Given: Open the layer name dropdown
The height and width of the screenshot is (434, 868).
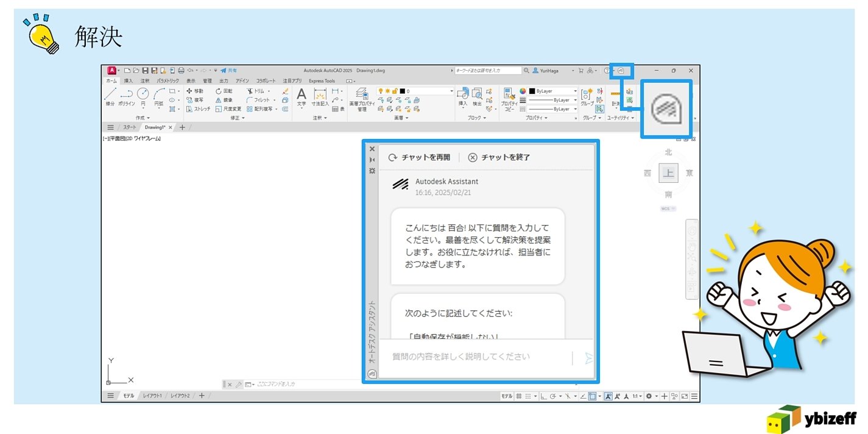Looking at the screenshot, I should (451, 91).
